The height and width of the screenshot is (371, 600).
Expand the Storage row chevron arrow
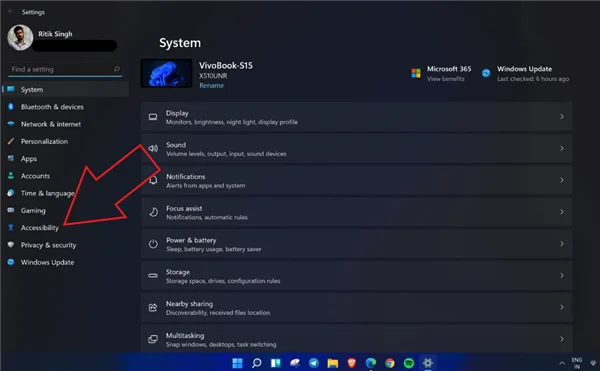561,275
